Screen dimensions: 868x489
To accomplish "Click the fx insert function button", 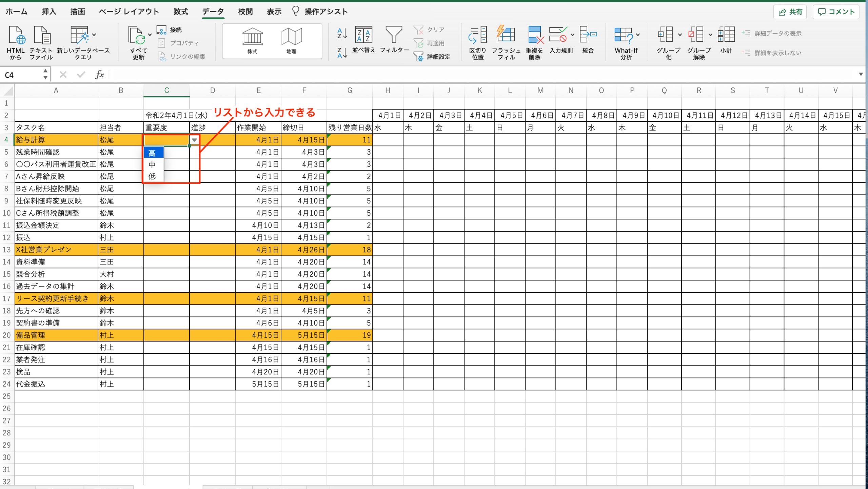I will (x=99, y=74).
